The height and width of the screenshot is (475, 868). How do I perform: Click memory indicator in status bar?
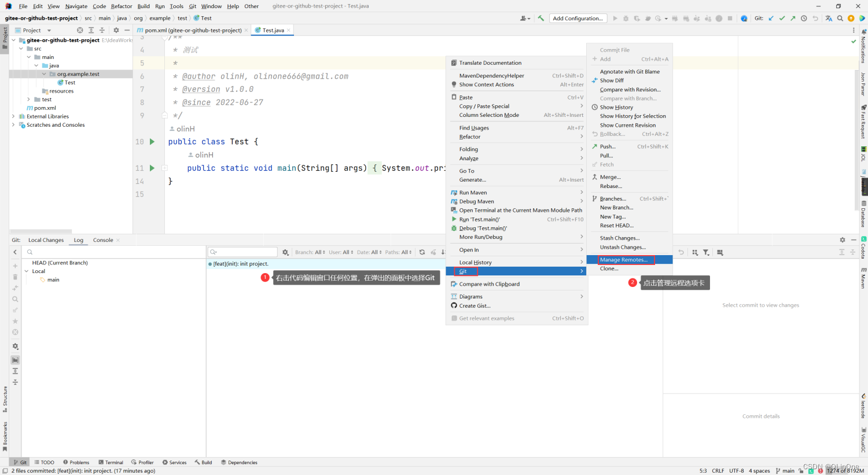845,471
